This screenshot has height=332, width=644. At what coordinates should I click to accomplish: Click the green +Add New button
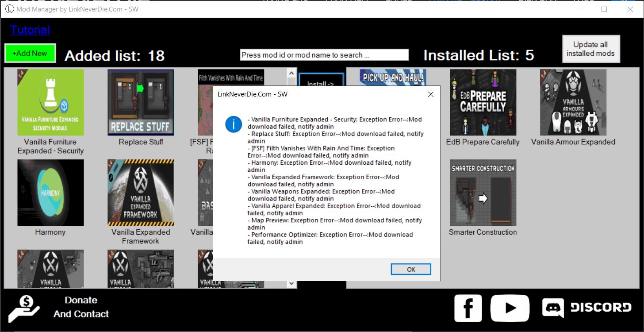pyautogui.click(x=30, y=53)
